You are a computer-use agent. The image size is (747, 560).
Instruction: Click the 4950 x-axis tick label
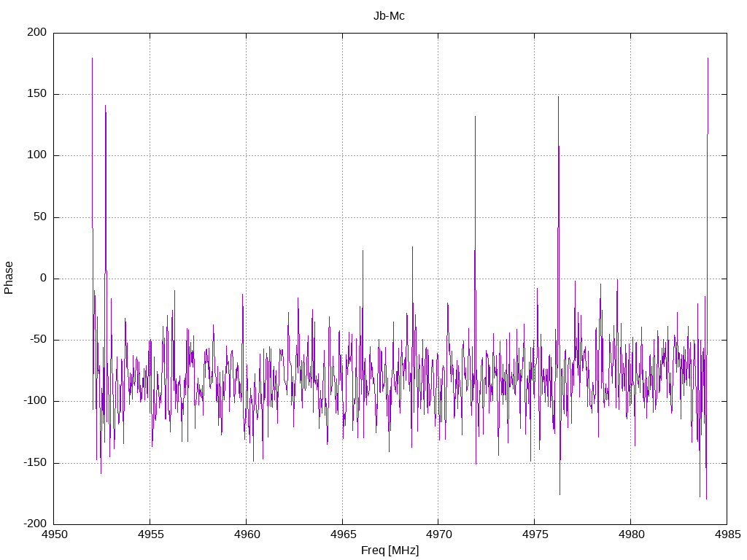(54, 534)
